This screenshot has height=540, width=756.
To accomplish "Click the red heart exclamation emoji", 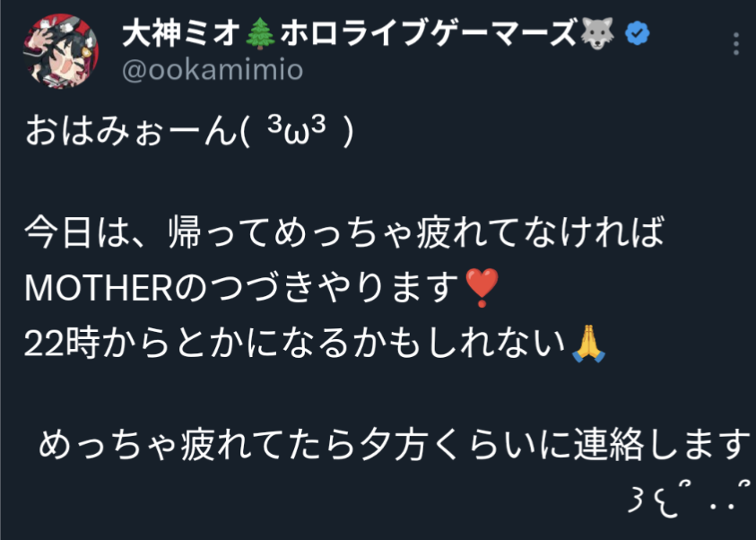I will coord(482,288).
